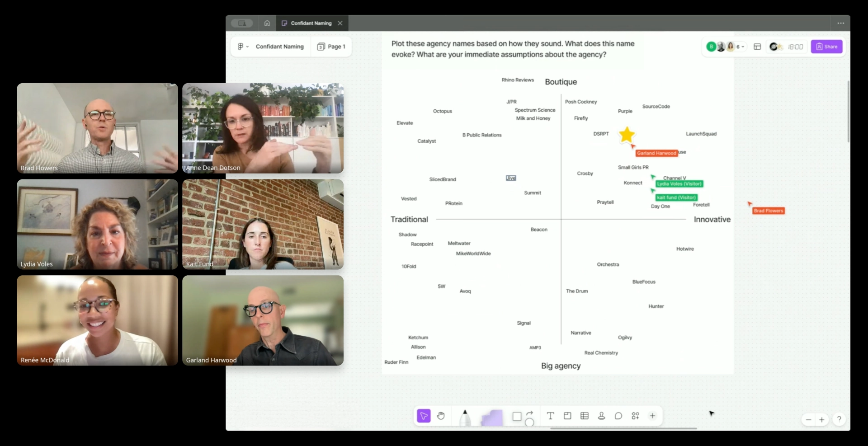Open the three-dot window menu

pyautogui.click(x=840, y=23)
